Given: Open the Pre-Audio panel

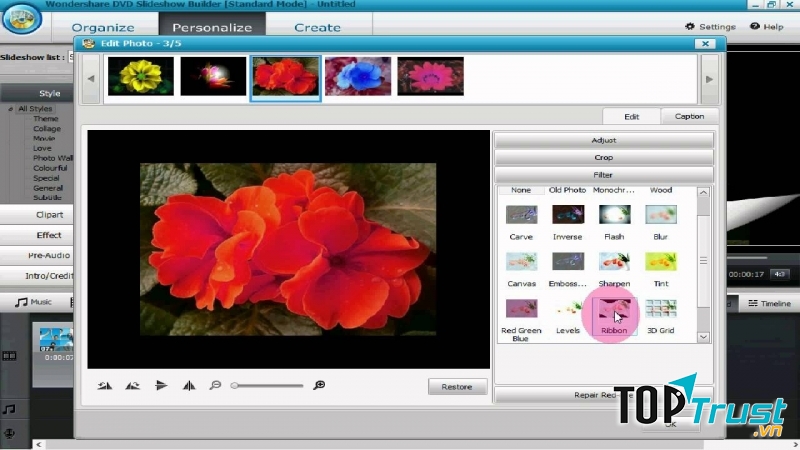Looking at the screenshot, I should [49, 255].
